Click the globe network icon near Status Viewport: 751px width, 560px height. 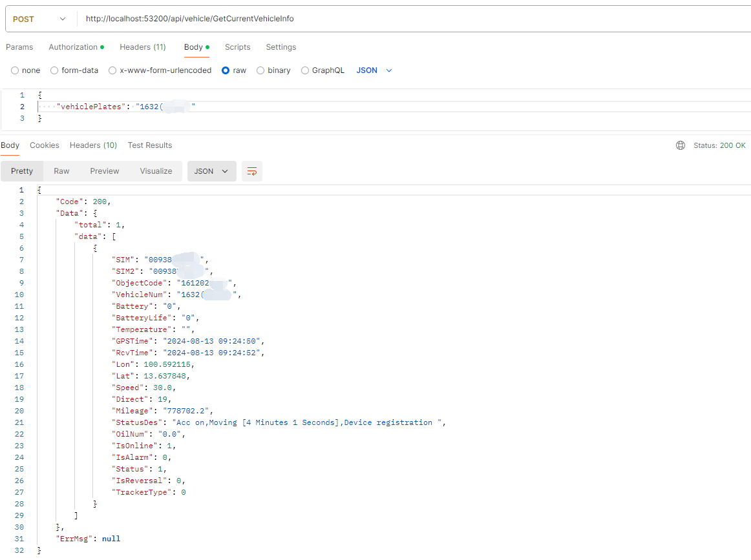680,145
